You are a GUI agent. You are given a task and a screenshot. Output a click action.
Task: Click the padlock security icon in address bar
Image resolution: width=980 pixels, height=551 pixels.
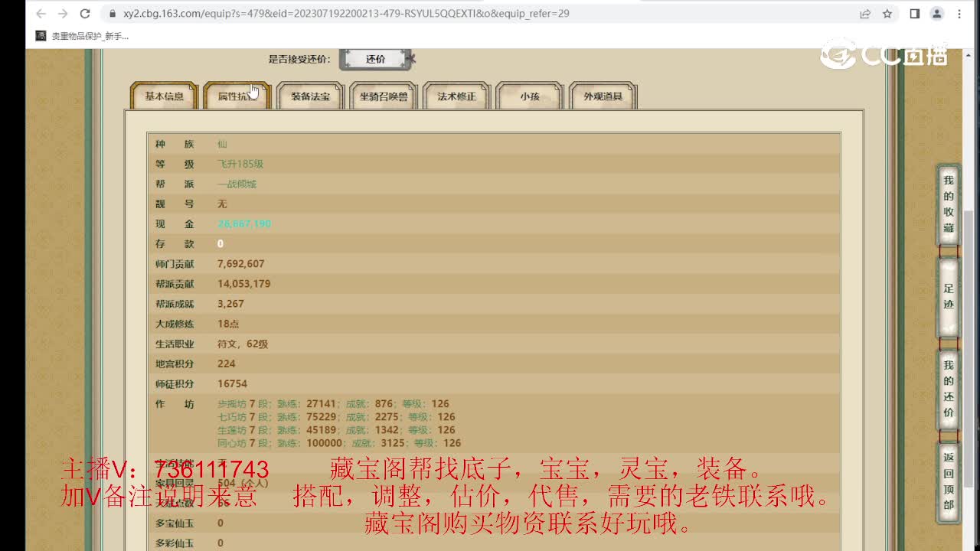click(x=113, y=13)
